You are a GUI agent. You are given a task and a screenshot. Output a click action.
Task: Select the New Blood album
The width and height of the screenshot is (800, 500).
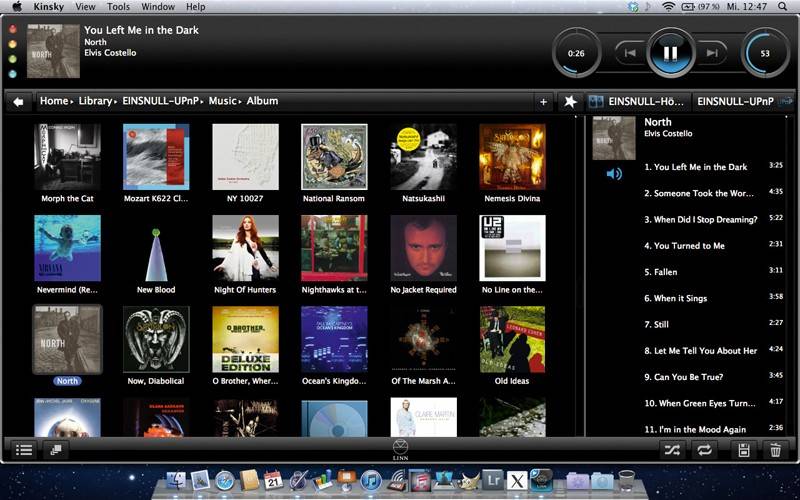click(156, 248)
